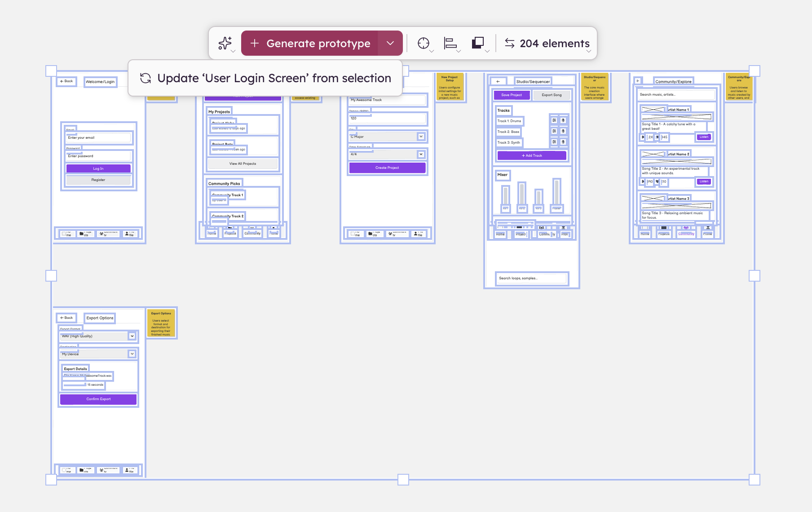The image size is (812, 512).
Task: Click the Confirm Export button
Action: click(x=98, y=399)
